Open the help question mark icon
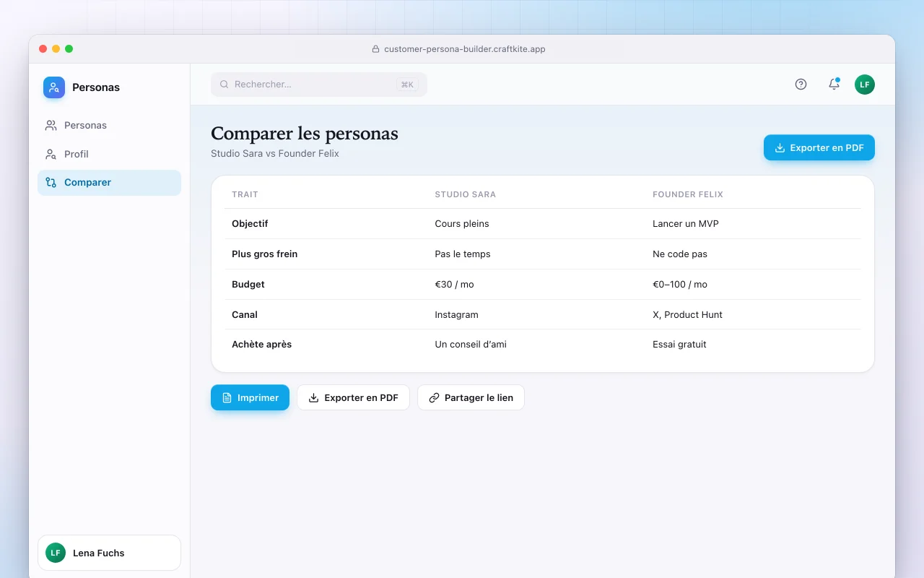Image resolution: width=924 pixels, height=578 pixels. pyautogui.click(x=801, y=85)
